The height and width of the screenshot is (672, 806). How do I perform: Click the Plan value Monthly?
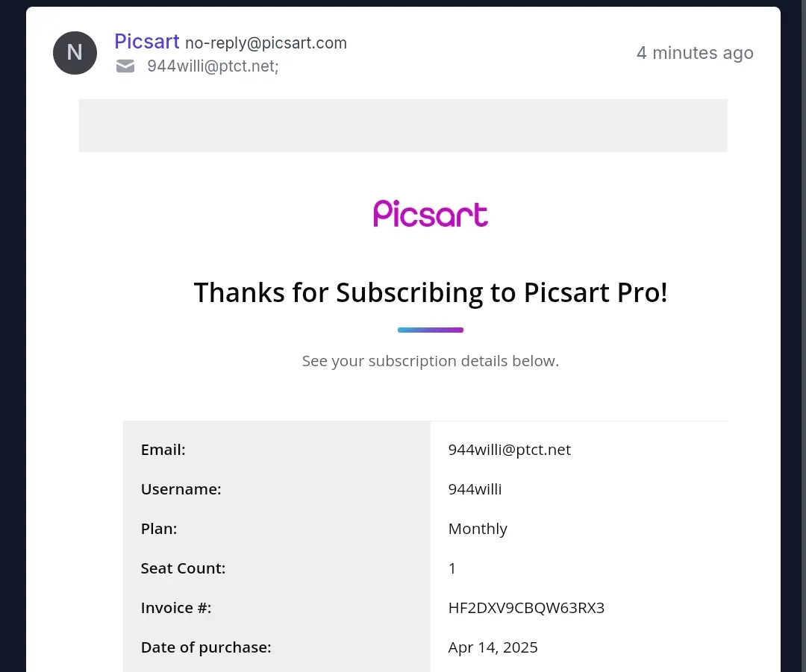478,530
